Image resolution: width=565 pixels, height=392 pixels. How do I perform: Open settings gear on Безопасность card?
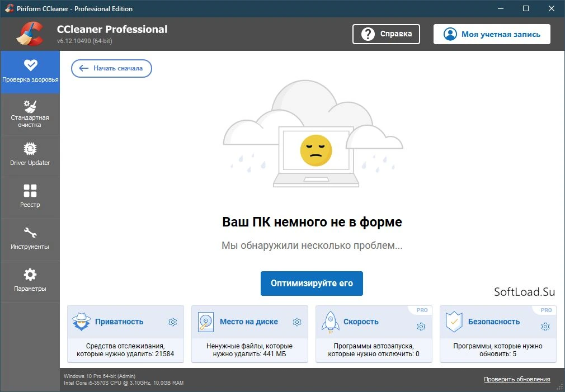[x=545, y=327]
